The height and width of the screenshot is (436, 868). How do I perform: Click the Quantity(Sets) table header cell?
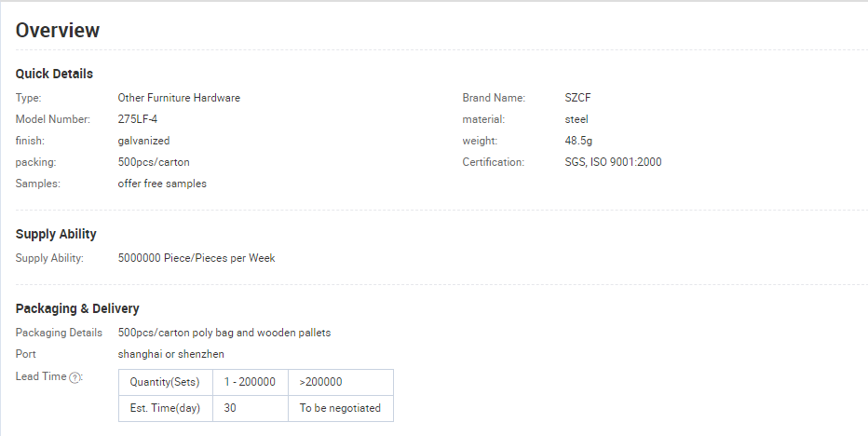coord(166,382)
